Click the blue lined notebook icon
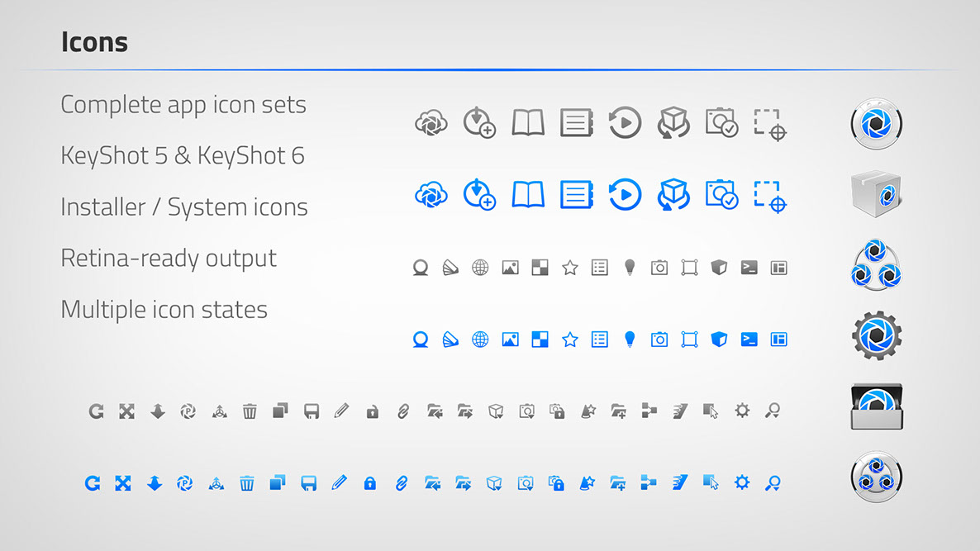This screenshot has width=980, height=551. pyautogui.click(x=577, y=195)
